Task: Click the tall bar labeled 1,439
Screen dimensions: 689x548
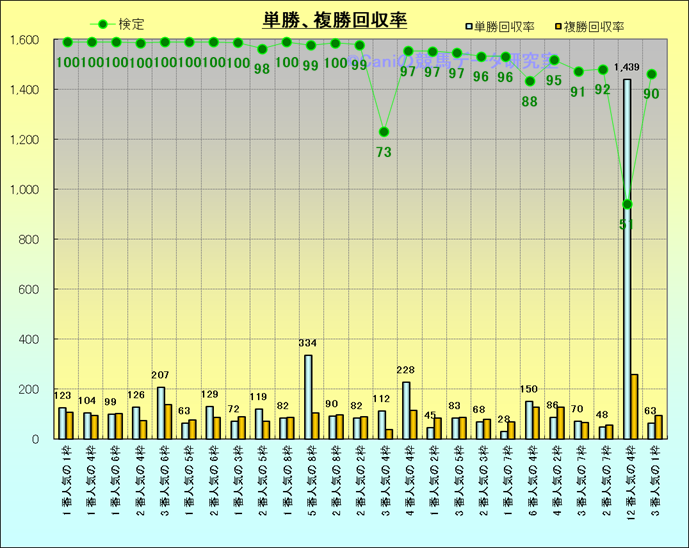Action: (627, 260)
